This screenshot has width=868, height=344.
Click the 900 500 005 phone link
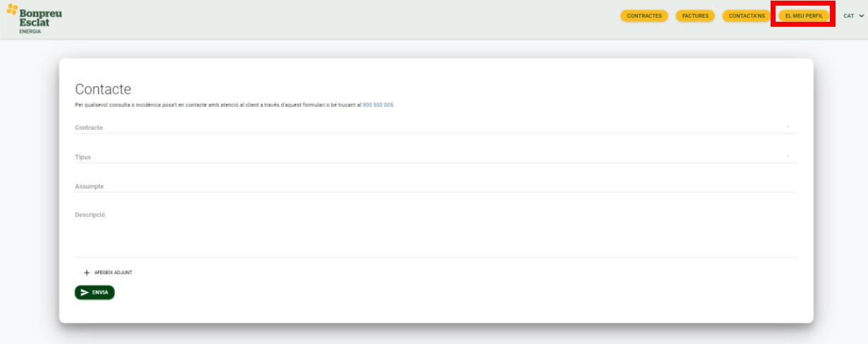tap(378, 105)
